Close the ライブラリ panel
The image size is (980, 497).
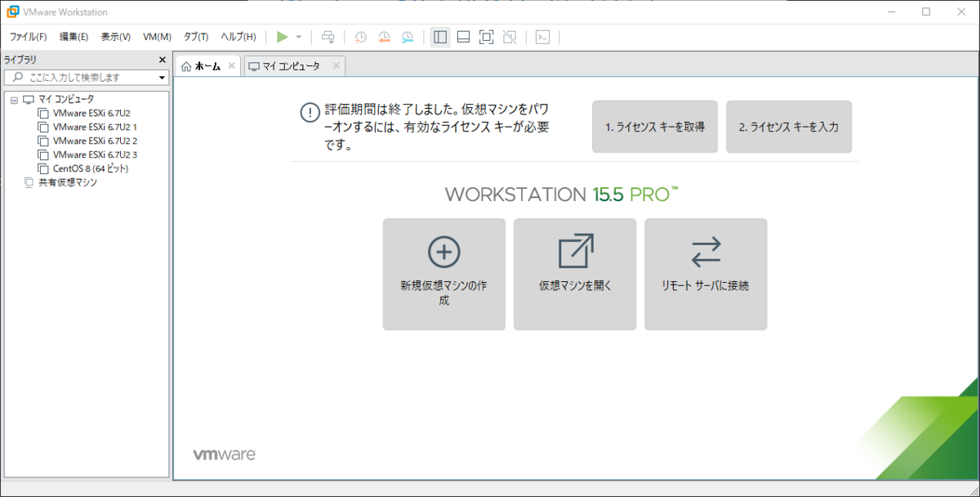pyautogui.click(x=162, y=60)
